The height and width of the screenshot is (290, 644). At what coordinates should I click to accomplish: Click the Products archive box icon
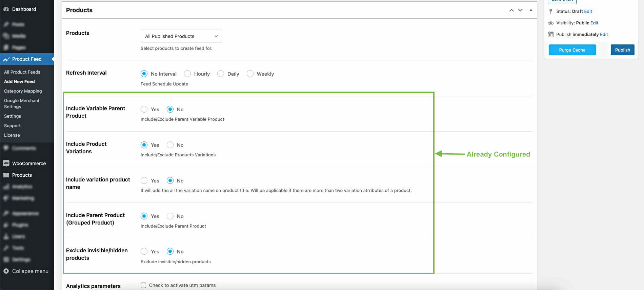point(6,175)
